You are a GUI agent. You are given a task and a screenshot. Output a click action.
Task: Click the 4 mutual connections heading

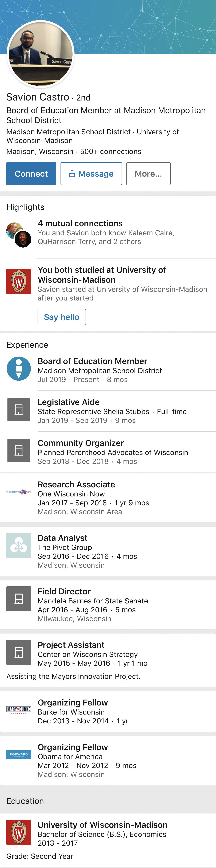(x=80, y=223)
